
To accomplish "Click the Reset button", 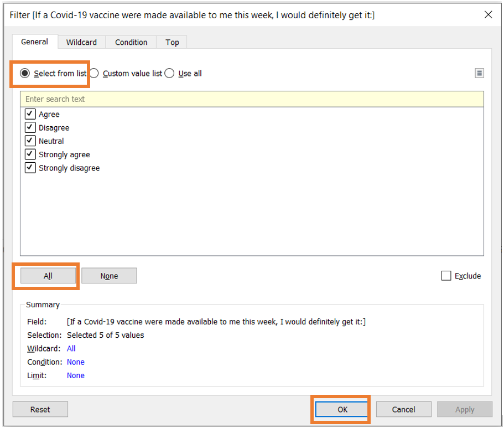I will tap(40, 409).
